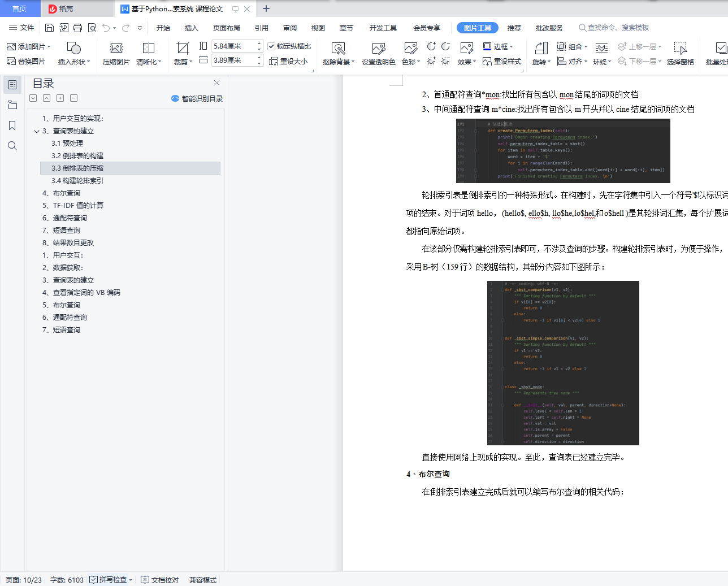Switch to the 插入 ribbon tab

tap(192, 28)
